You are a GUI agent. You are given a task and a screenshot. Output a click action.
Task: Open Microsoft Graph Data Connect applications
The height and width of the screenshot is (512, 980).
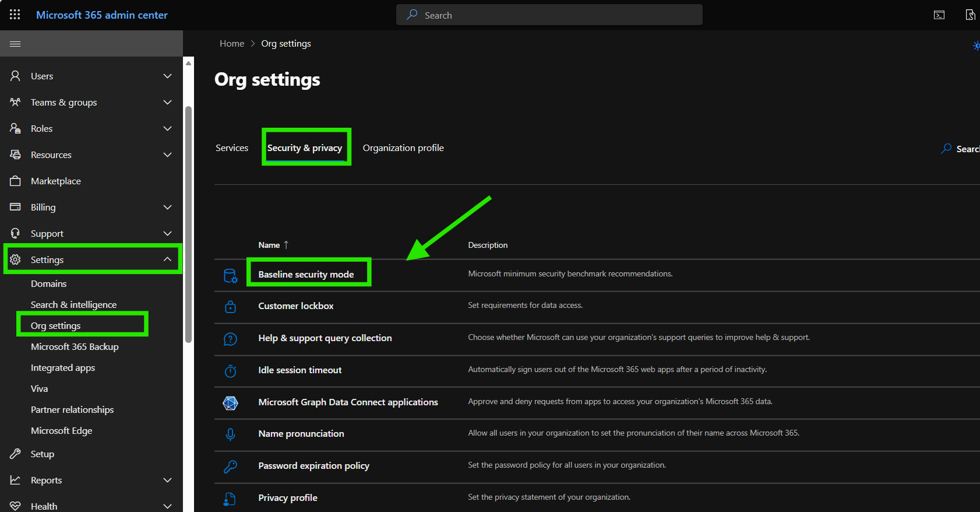[348, 402]
